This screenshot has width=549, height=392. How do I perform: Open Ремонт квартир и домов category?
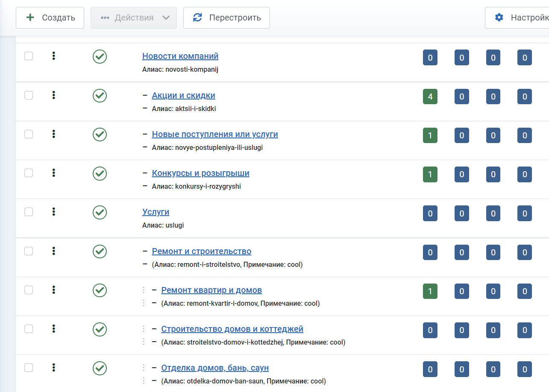(x=211, y=290)
